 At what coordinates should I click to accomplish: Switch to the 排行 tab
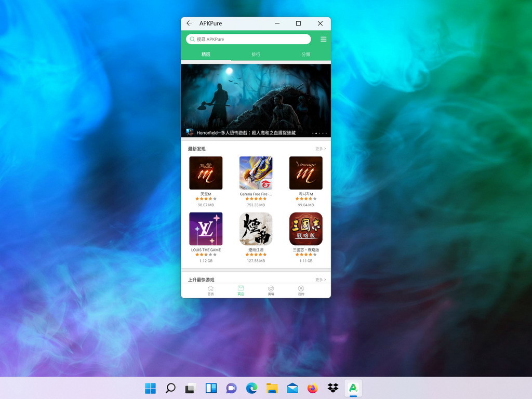click(x=256, y=54)
